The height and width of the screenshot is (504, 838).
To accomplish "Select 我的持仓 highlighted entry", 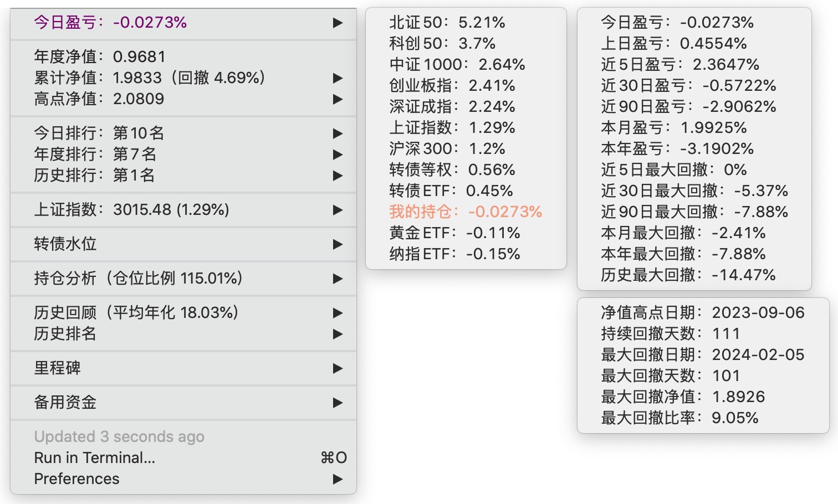I will 466,212.
